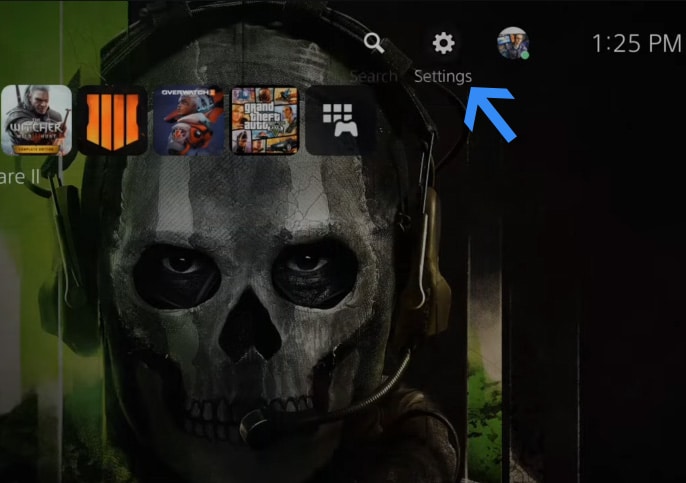This screenshot has width=686, height=483.
Task: Open the Settings gear icon
Action: click(443, 43)
